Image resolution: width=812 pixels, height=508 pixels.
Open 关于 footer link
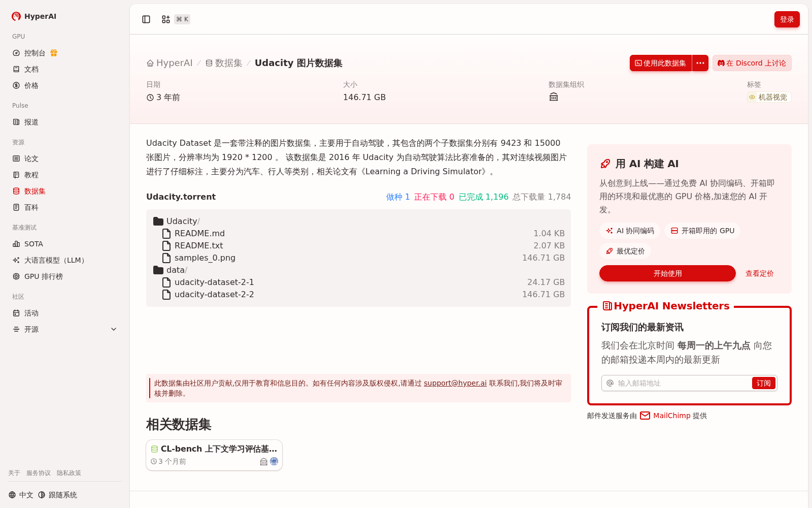coord(14,473)
